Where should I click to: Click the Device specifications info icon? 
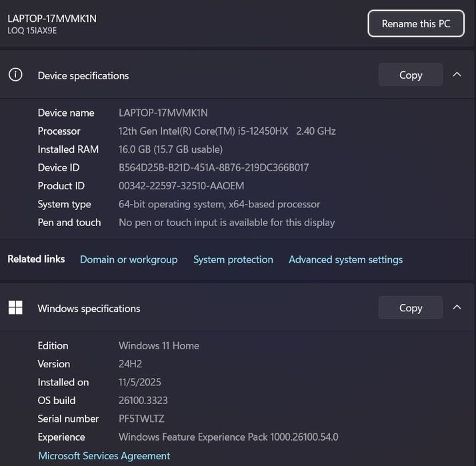point(15,75)
